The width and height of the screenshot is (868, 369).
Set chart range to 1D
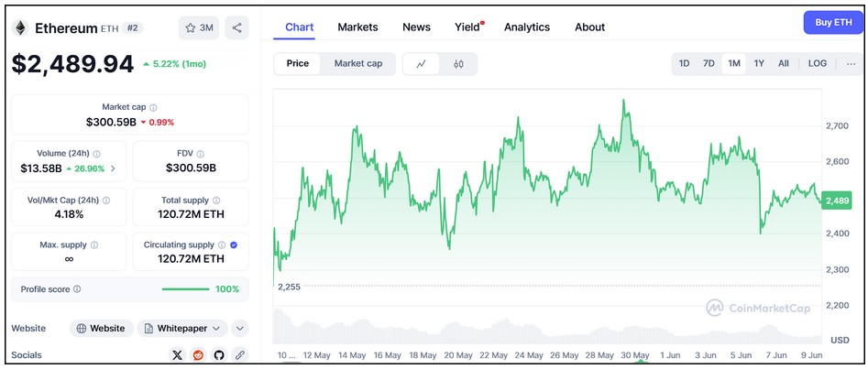point(684,63)
